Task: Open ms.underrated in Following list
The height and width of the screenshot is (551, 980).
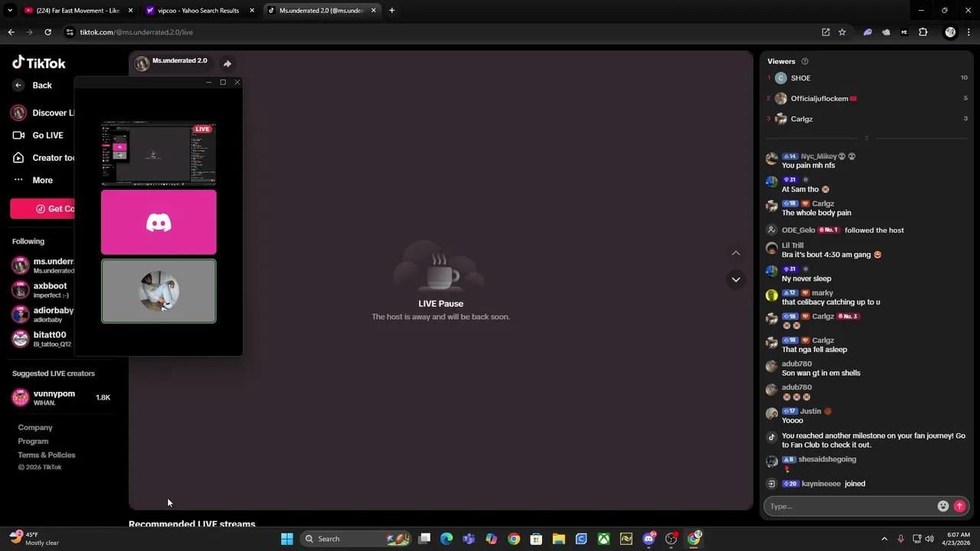Action: coord(43,266)
